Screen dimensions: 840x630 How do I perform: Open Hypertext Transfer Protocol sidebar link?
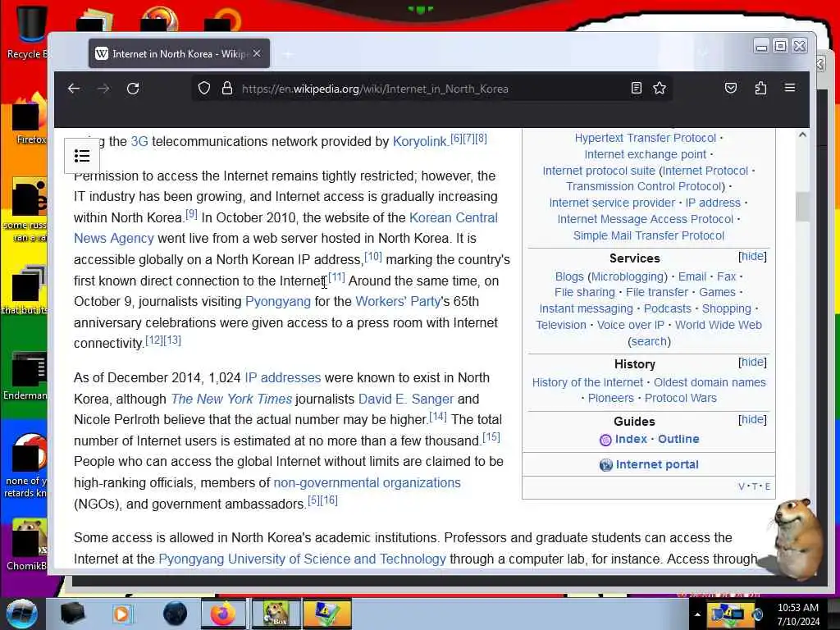[x=645, y=138]
